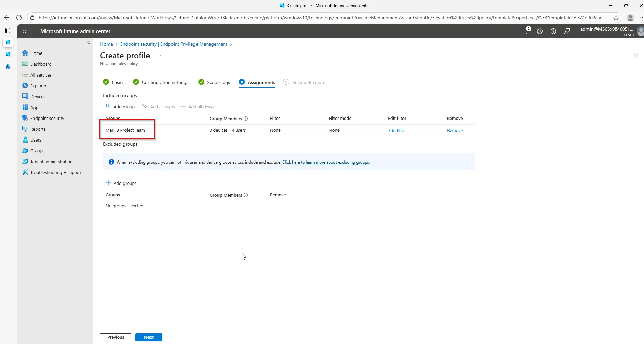644x344 pixels.
Task: Click the Microsoft Intune admin center title
Action: coord(75,31)
